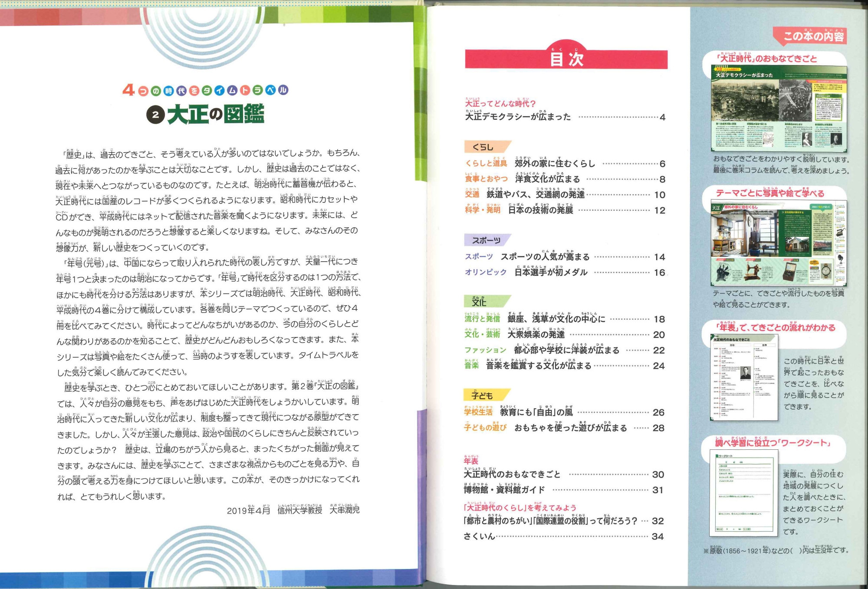Image resolution: width=868 pixels, height=589 pixels.
Task: Click the green '文化' section label
Action: (x=487, y=301)
